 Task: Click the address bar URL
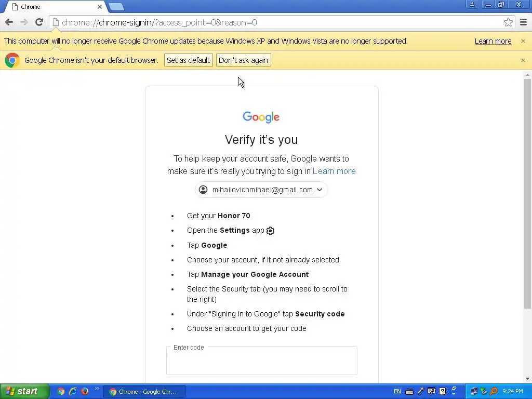[x=159, y=22]
